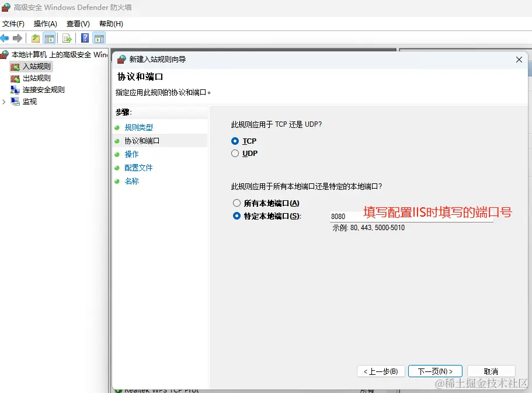Image resolution: width=532 pixels, height=393 pixels.
Task: Open Help via the question mark icon
Action: [85, 38]
